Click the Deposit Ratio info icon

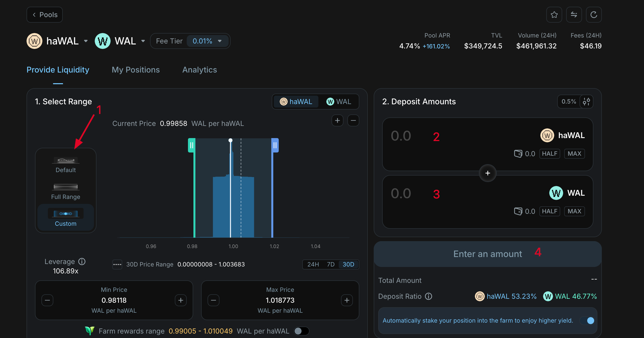429,296
